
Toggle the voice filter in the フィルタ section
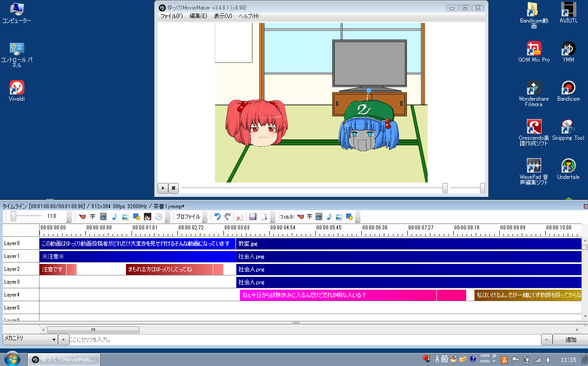click(301, 216)
